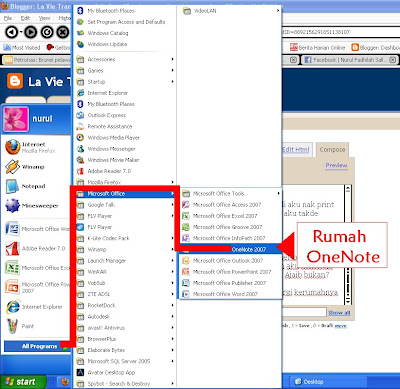Image resolution: width=400 pixels, height=389 pixels.
Task: Expand the Games submenu
Action: [125, 70]
